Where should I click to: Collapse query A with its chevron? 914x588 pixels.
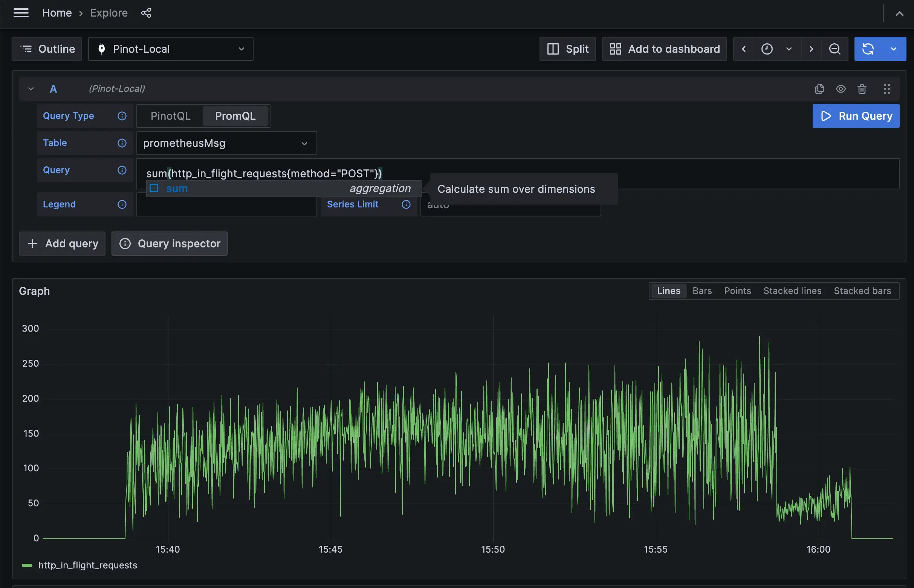click(31, 88)
